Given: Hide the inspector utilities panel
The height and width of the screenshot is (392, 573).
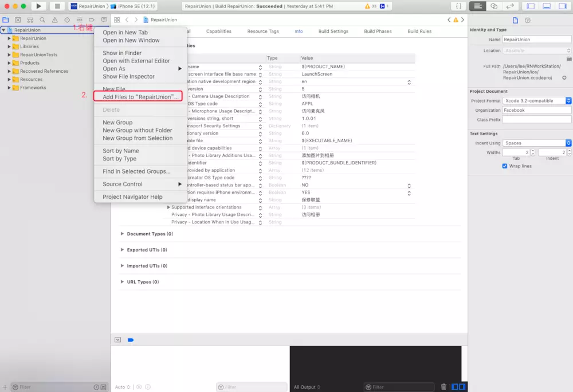Looking at the screenshot, I should pos(563,6).
